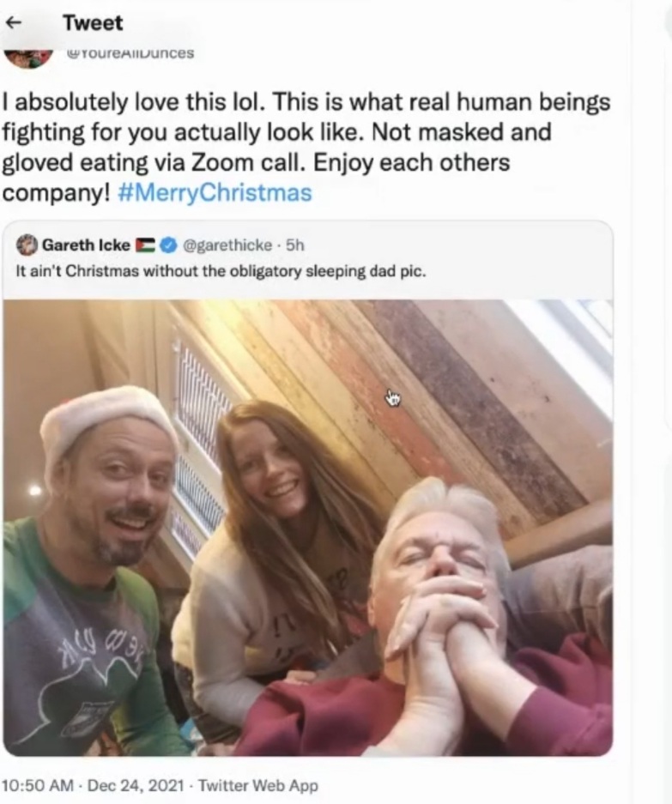Open the #MerryChristmas hashtag
This screenshot has width=672, height=804.
(x=215, y=192)
